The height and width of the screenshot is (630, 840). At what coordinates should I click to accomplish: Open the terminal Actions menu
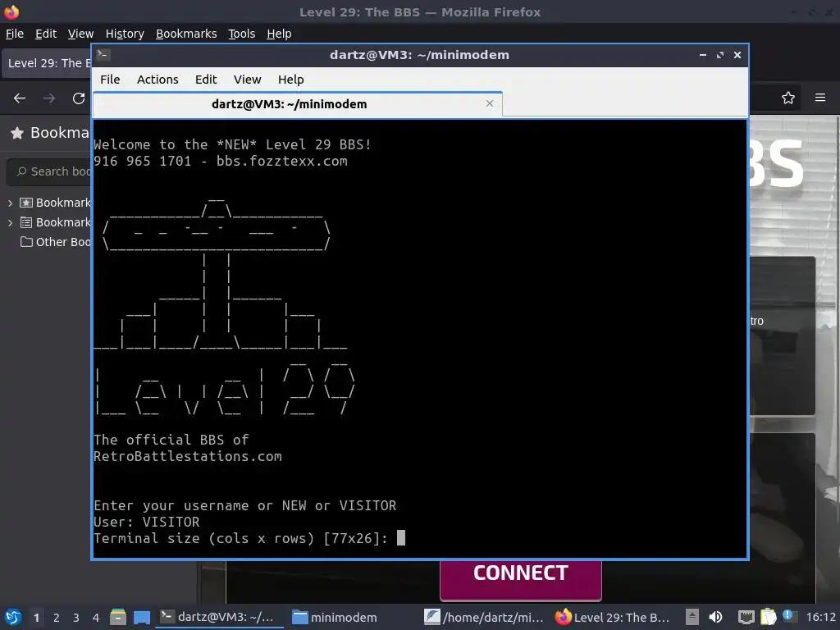[157, 80]
